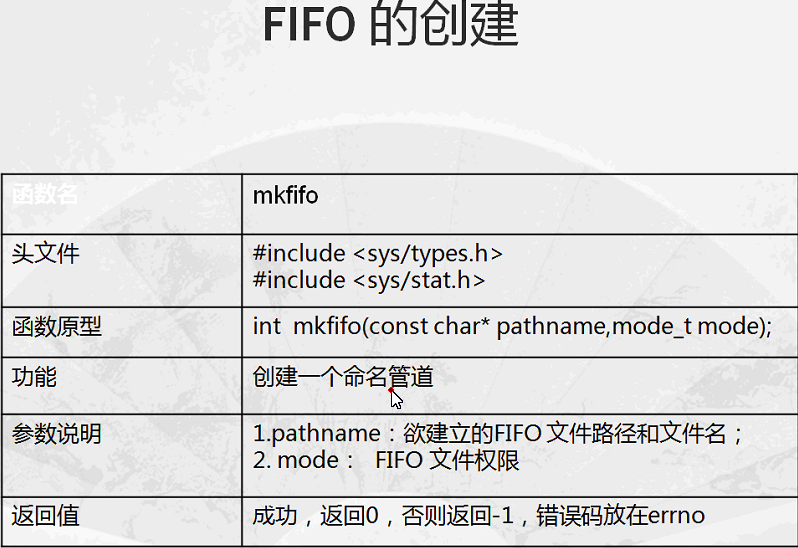Click the 2. mode FIFO 文件权限 line
Image resolution: width=798 pixels, height=548 pixels.
click(386, 460)
